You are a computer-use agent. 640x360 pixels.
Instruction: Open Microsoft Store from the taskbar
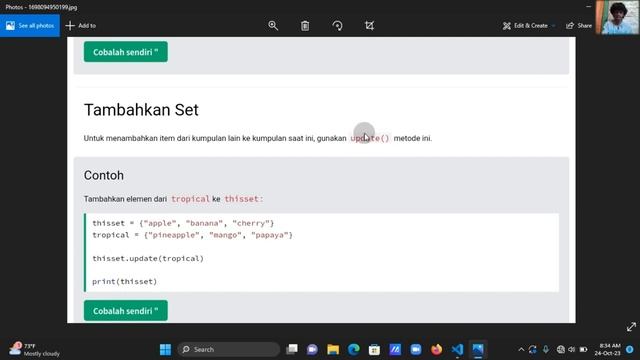click(374, 349)
